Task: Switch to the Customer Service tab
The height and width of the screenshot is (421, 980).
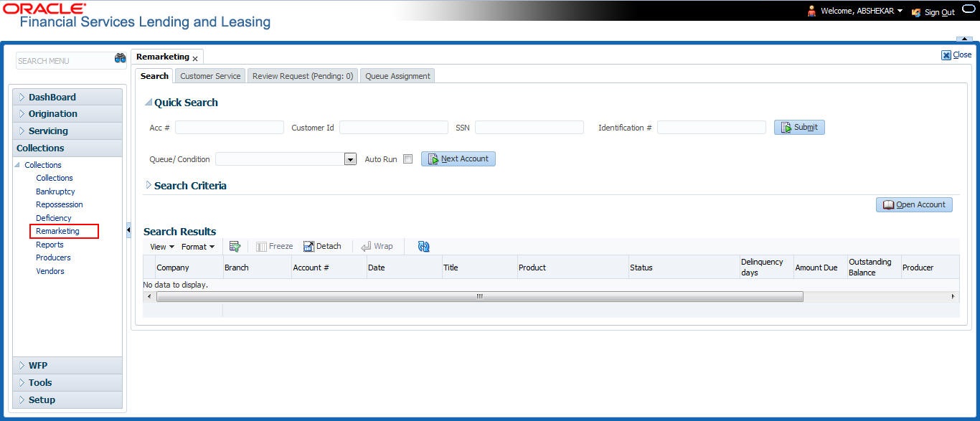Action: click(x=210, y=76)
